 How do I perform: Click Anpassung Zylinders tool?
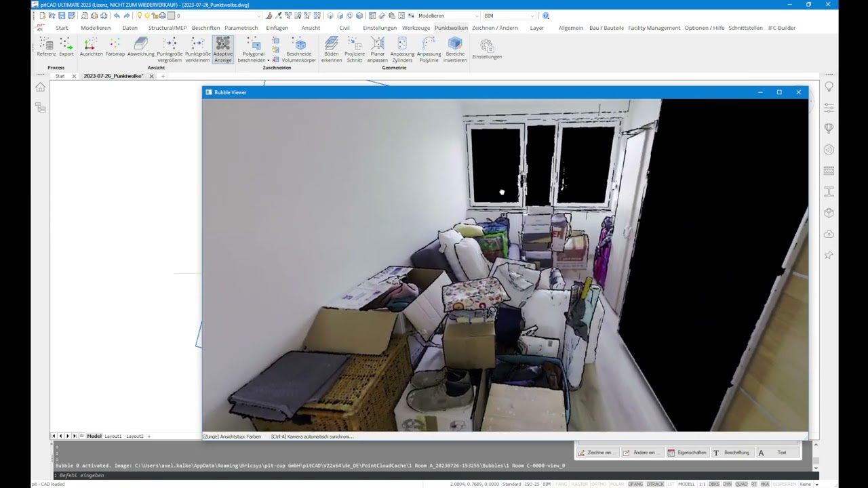pyautogui.click(x=402, y=50)
